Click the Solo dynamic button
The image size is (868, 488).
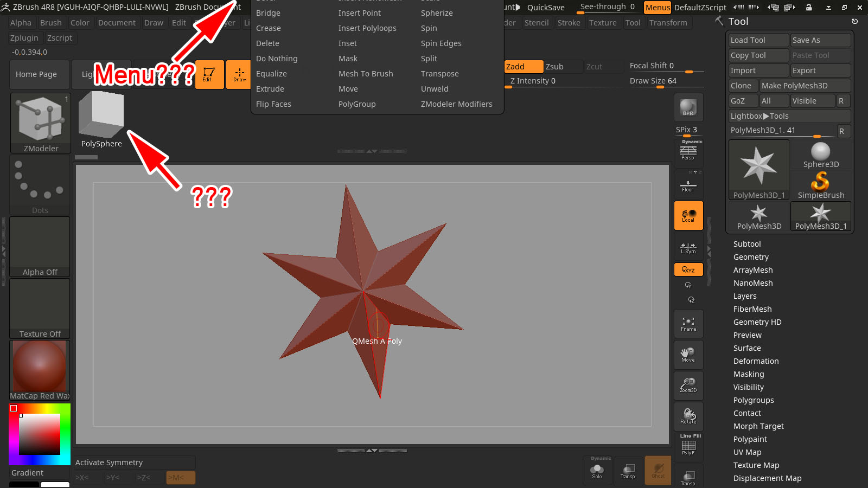597,470
